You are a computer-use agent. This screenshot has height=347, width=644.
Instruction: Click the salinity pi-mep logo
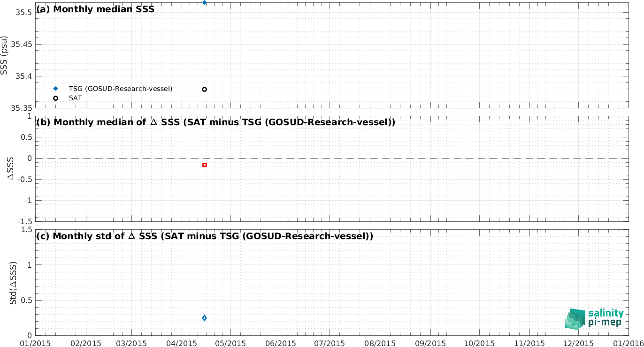tap(594, 318)
